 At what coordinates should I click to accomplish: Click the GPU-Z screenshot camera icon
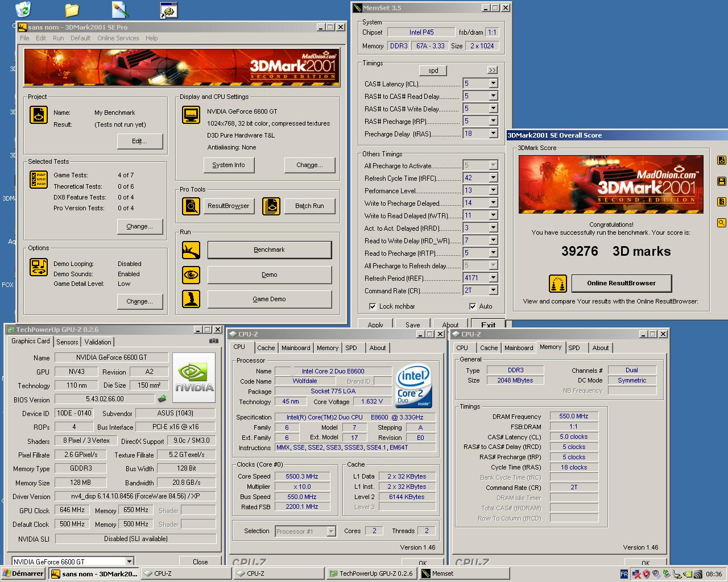click(213, 341)
